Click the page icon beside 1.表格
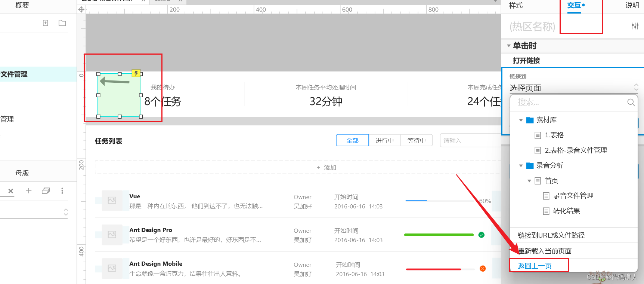The image size is (644, 284). (x=538, y=135)
